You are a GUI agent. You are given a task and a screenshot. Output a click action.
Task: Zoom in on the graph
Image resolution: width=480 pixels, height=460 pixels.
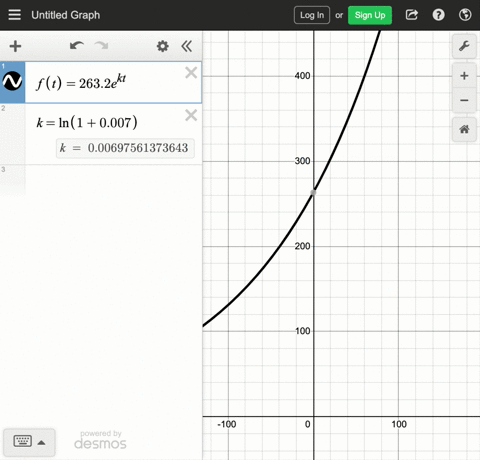click(464, 76)
